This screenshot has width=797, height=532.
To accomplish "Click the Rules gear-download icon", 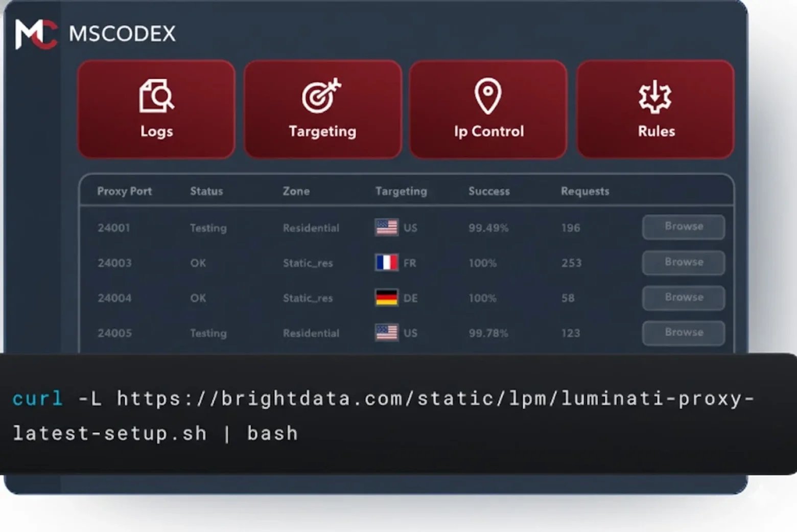I will 655,97.
